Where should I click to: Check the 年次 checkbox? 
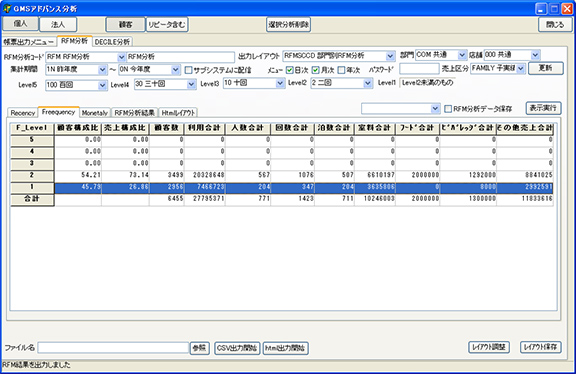[x=341, y=69]
